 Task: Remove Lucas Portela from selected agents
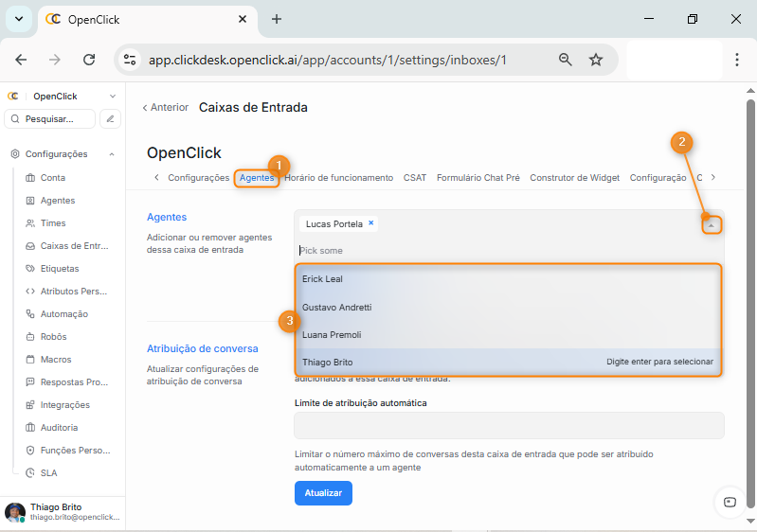(371, 223)
